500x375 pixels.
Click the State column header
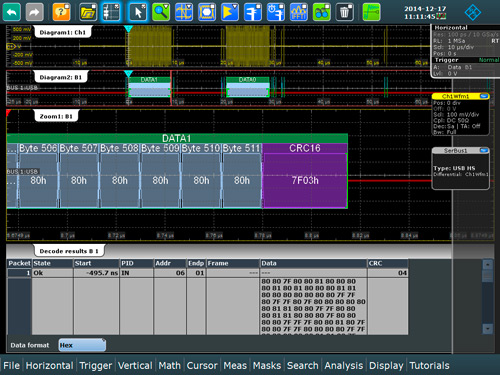[52, 263]
